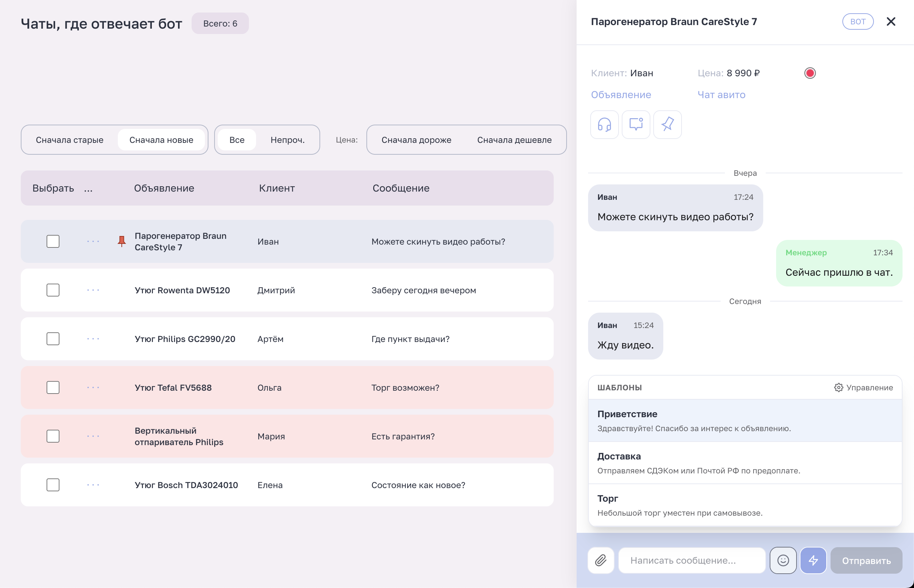The height and width of the screenshot is (588, 914).
Task: Click the red pin icon next to Парогенератор Braun
Action: tap(121, 241)
